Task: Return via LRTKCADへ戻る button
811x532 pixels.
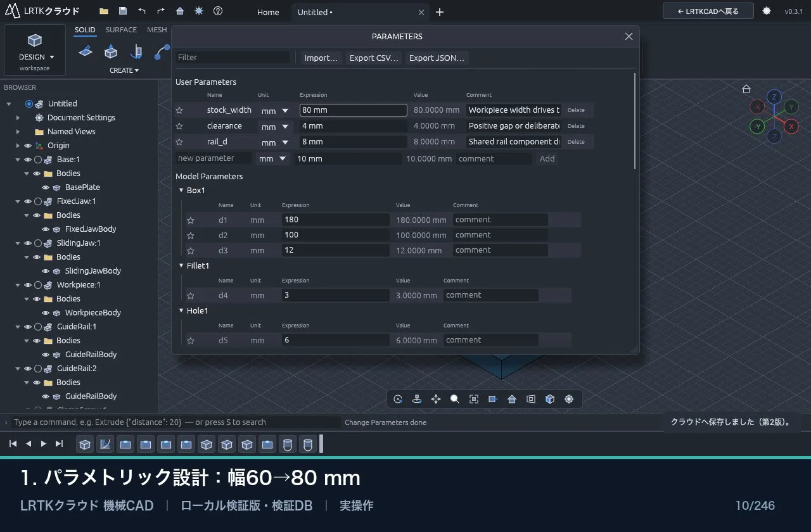Action: click(x=708, y=11)
